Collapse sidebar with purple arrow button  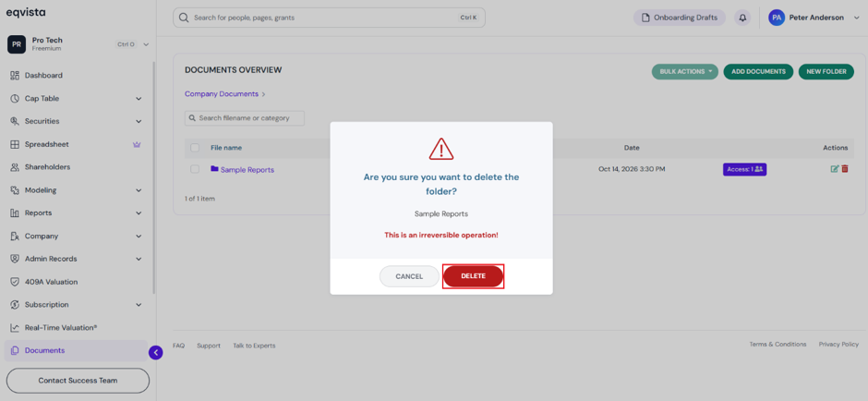point(155,352)
